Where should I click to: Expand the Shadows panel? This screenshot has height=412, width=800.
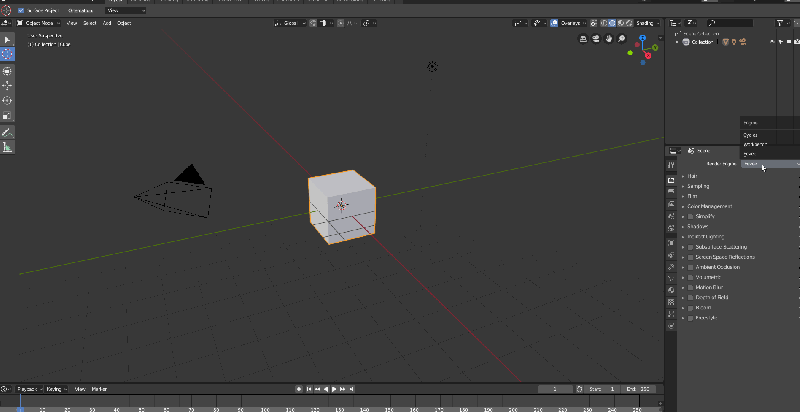coord(697,226)
